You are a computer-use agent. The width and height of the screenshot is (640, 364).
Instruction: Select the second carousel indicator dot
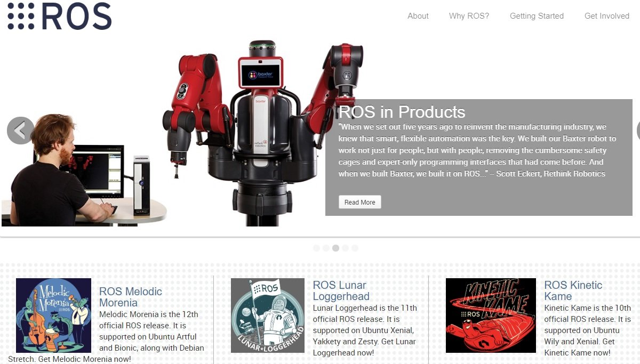(x=326, y=248)
